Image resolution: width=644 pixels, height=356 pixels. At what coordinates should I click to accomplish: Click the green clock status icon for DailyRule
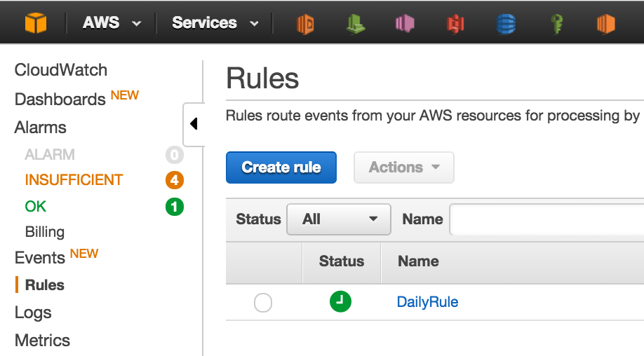click(340, 301)
